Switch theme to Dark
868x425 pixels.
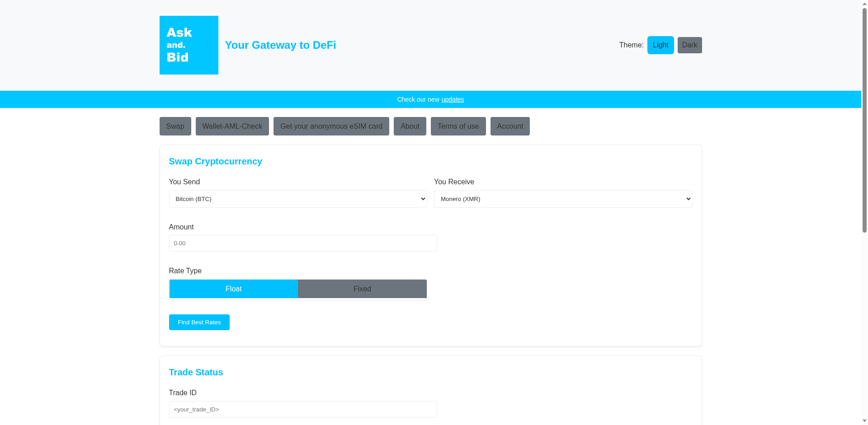(689, 45)
